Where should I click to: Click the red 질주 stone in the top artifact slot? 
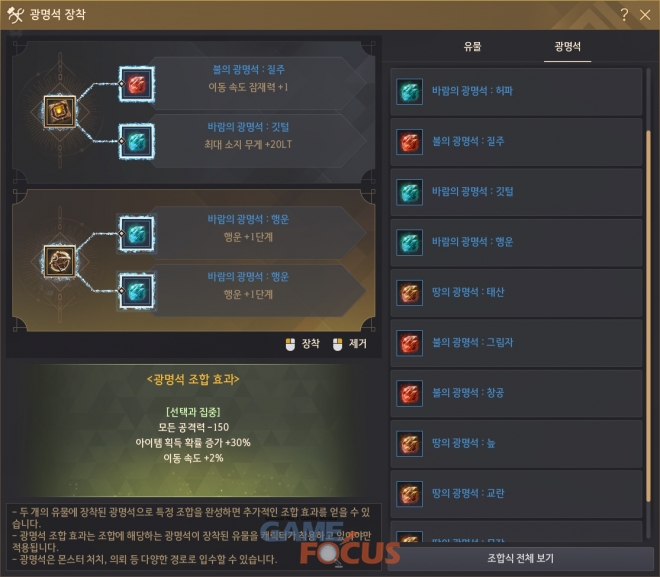(137, 84)
